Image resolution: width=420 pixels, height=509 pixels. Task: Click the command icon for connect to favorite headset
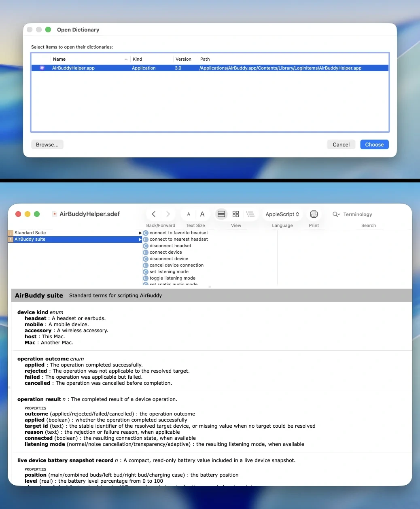pos(146,233)
